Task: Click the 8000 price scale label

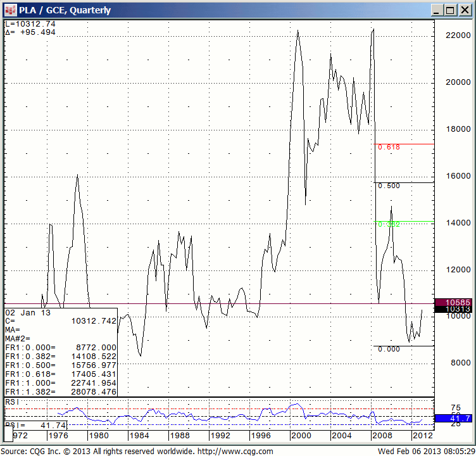Action: click(461, 363)
